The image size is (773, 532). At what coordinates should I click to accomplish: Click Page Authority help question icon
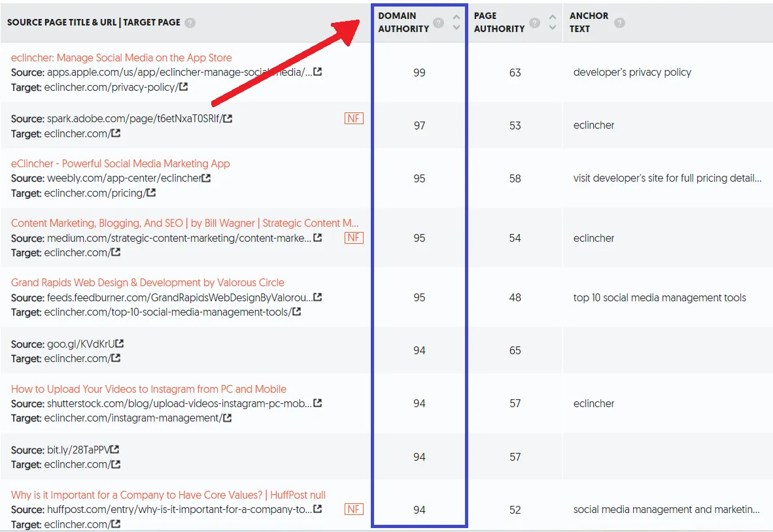(534, 24)
